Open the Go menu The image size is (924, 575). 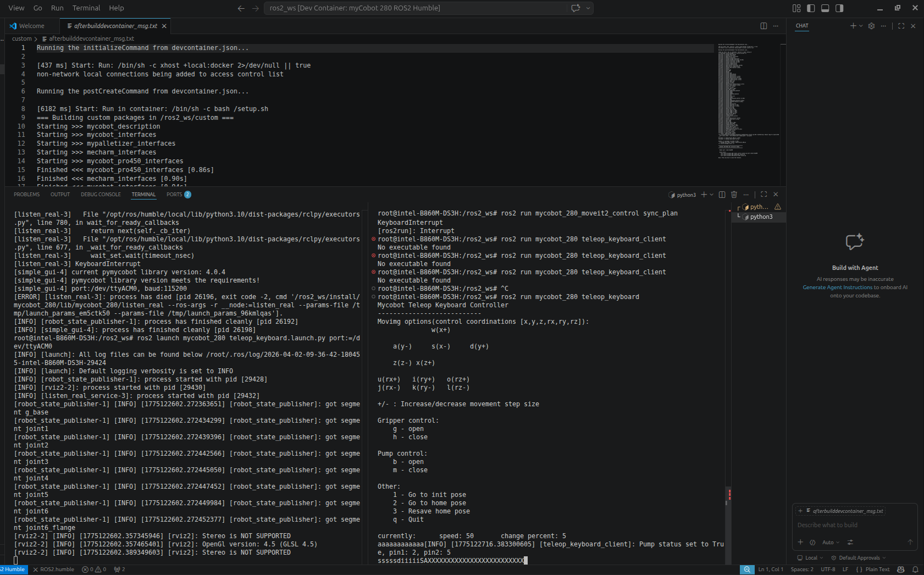tap(38, 8)
